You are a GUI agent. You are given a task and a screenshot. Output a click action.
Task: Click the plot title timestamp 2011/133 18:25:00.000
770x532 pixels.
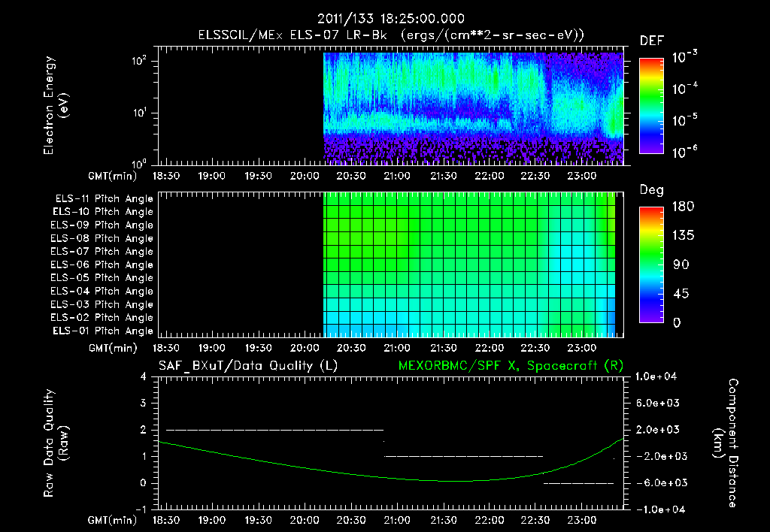(x=391, y=19)
